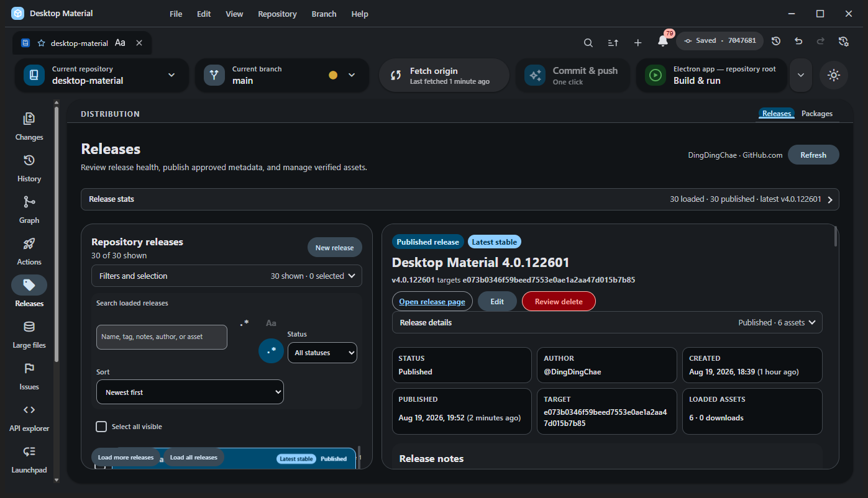Open the Current branch main dropdown
868x498 pixels.
click(x=282, y=75)
